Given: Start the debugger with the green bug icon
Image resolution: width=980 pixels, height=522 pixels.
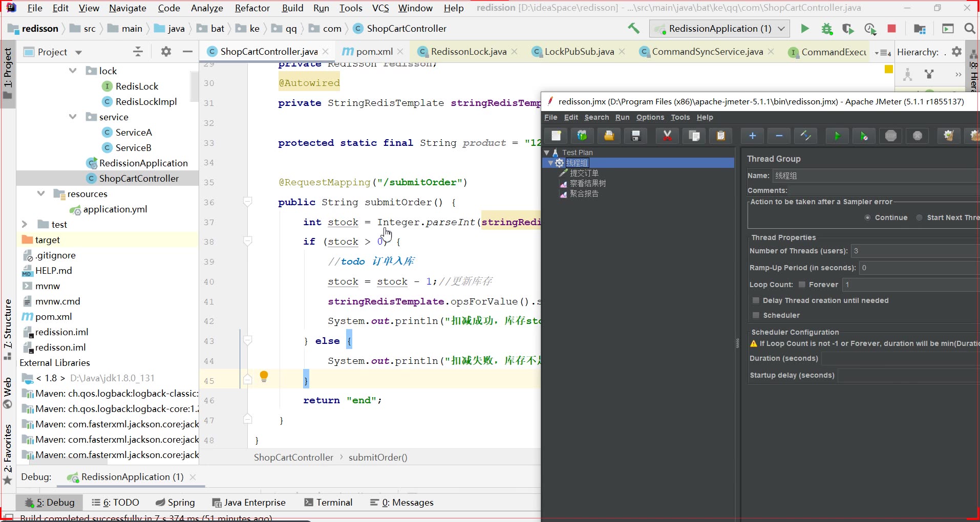Looking at the screenshot, I should pyautogui.click(x=826, y=29).
